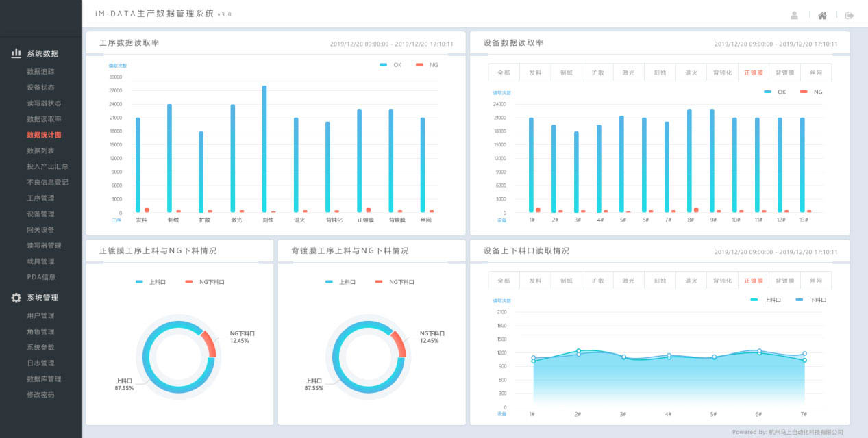The width and height of the screenshot is (868, 438).
Task: Toggle OK legend in 工序数据读取率 chart
Action: click(390, 65)
